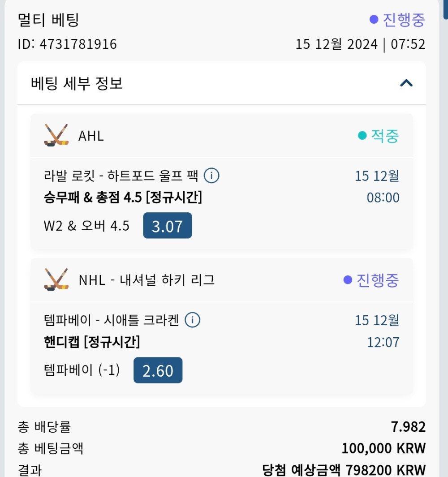Click the purple NHL 진행중 status dot
The width and height of the screenshot is (448, 477).
tap(348, 280)
